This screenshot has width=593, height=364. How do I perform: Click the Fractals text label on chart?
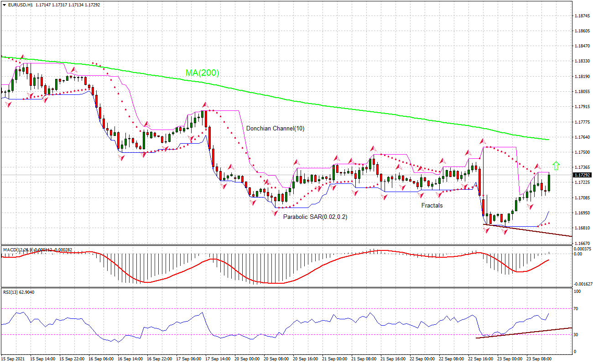coord(431,206)
